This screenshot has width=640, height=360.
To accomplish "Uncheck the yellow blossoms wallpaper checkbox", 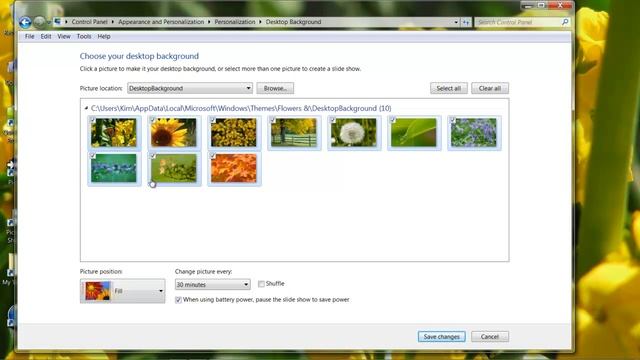I will (x=213, y=120).
